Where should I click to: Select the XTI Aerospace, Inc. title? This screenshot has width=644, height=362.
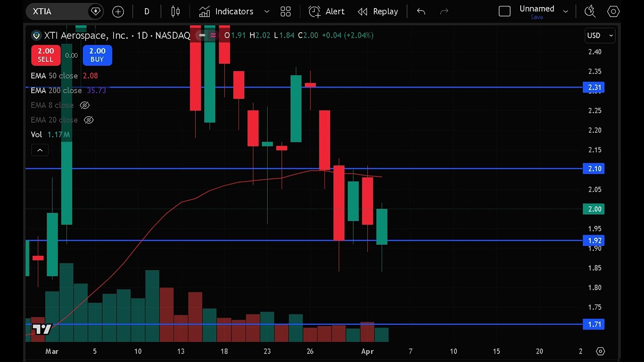86,36
